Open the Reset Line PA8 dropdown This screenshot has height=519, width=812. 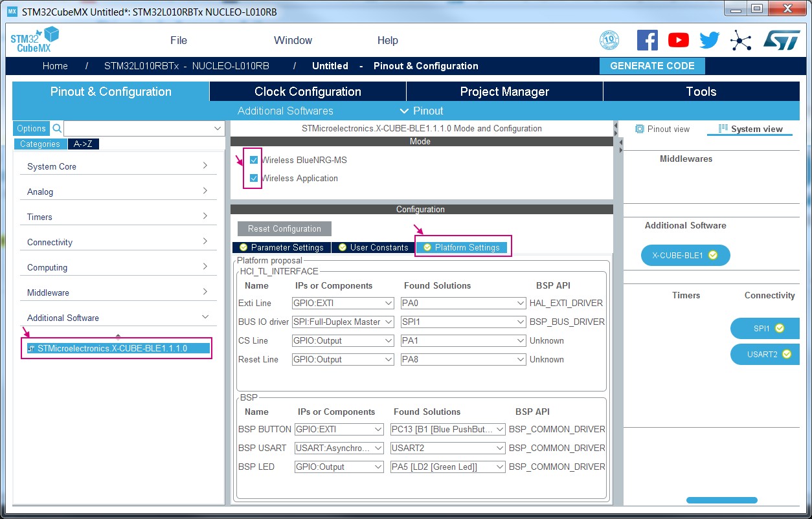tap(463, 359)
